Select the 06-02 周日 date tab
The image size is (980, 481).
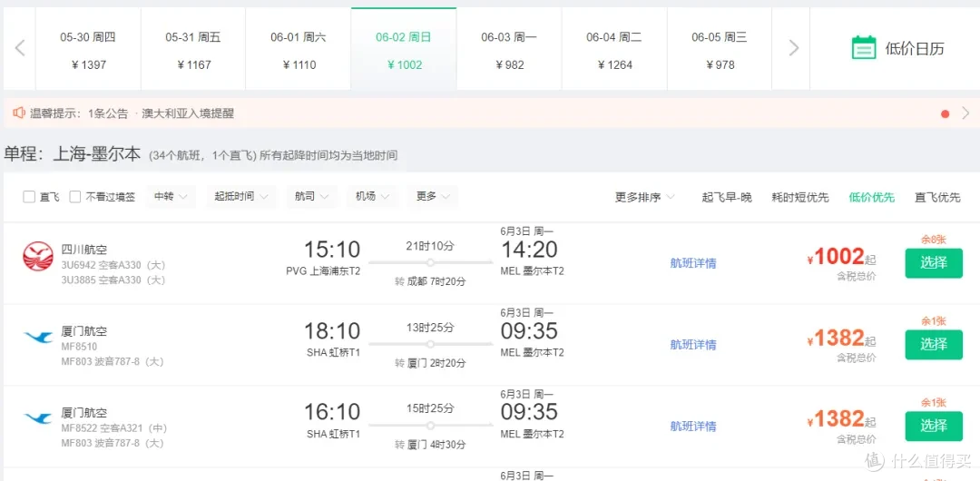pos(404,50)
